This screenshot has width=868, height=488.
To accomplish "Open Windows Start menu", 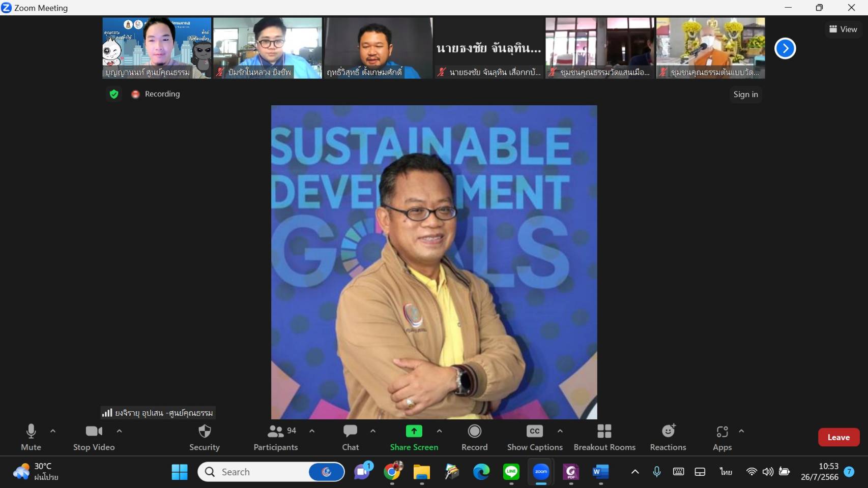I will [179, 472].
